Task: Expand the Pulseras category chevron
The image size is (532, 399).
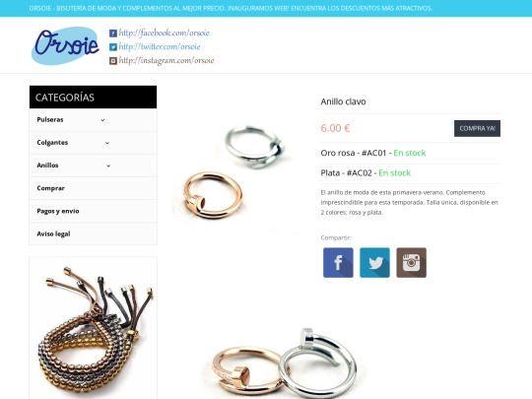Action: [x=102, y=120]
